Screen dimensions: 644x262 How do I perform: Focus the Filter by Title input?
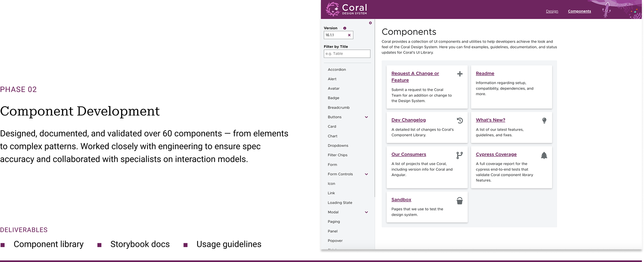pyautogui.click(x=347, y=54)
